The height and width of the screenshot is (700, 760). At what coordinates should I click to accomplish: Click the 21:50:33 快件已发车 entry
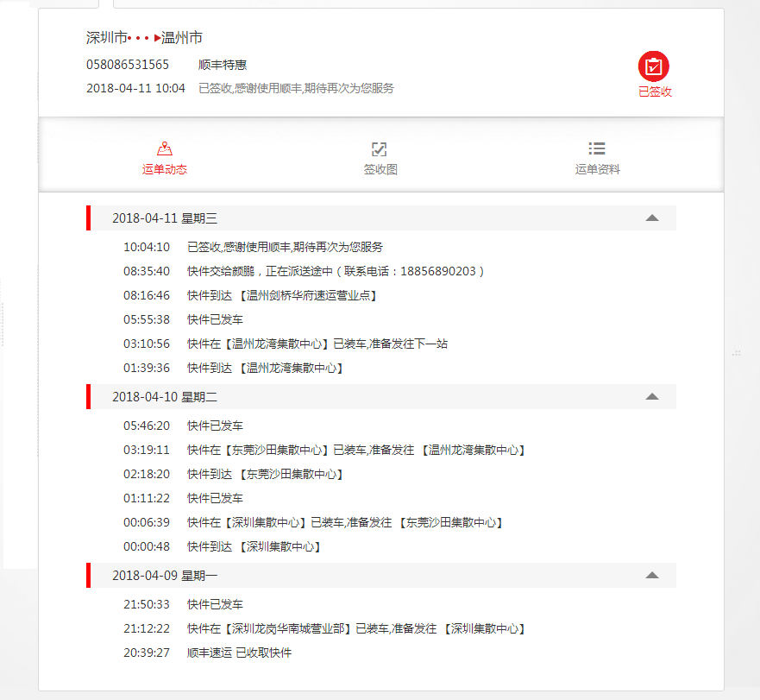click(183, 604)
